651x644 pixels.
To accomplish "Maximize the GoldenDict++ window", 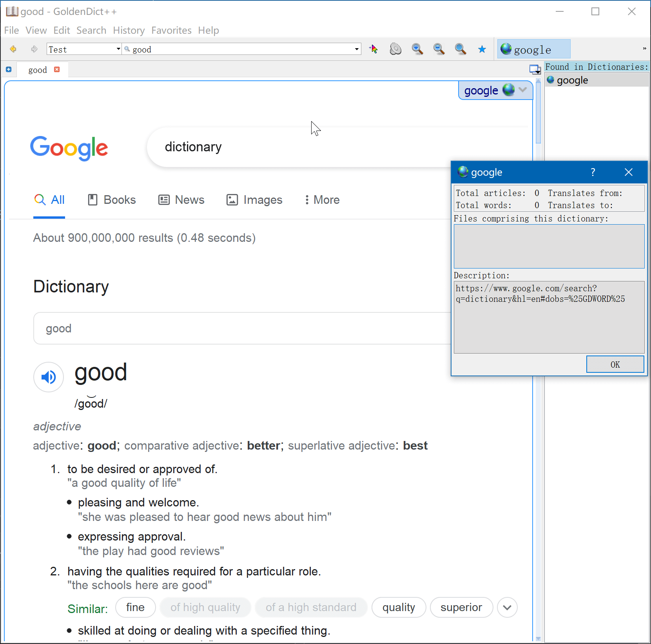I will tap(595, 11).
